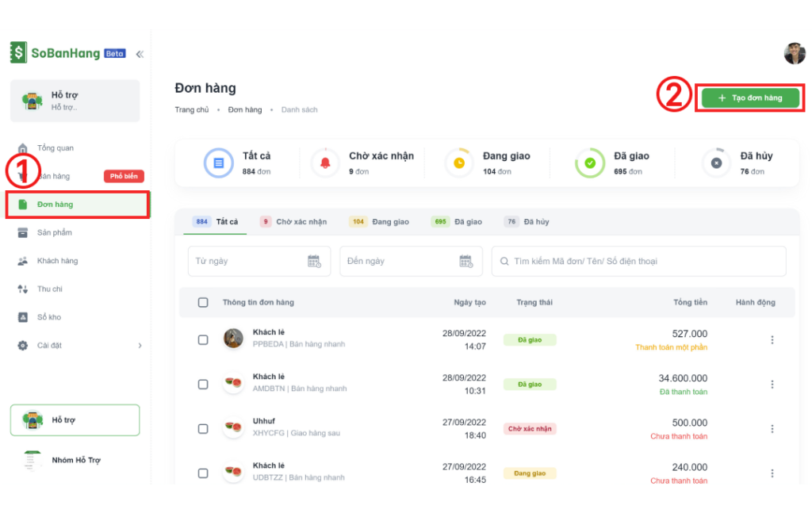Collapse the sidebar with double-chevron icon

pyautogui.click(x=140, y=54)
